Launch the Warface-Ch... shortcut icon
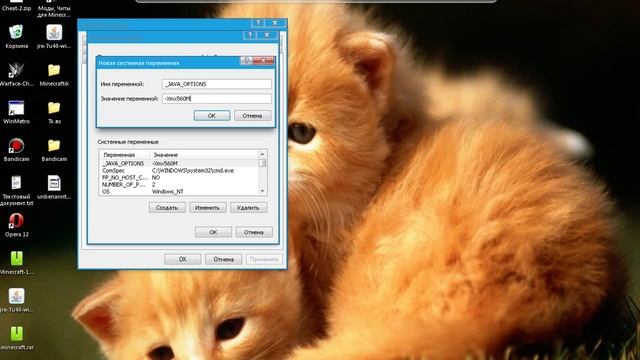The image size is (640, 360). [16, 70]
